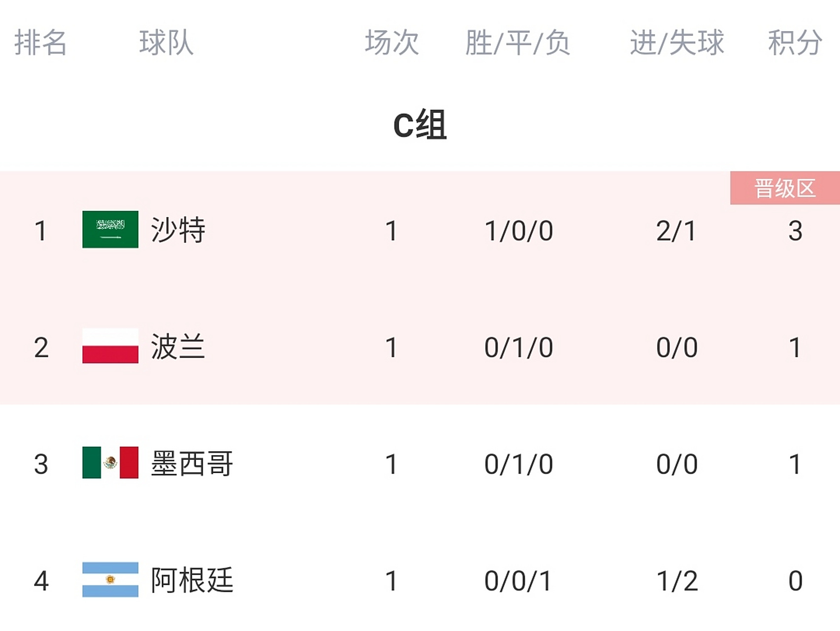Open the 墨西哥 team entry
Viewport: 840px width, 631px height.
pos(192,464)
